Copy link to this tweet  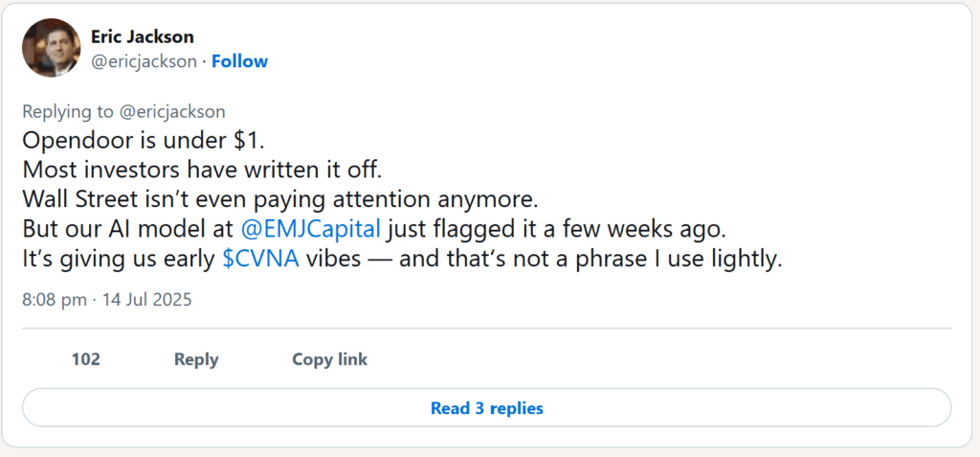tap(329, 359)
